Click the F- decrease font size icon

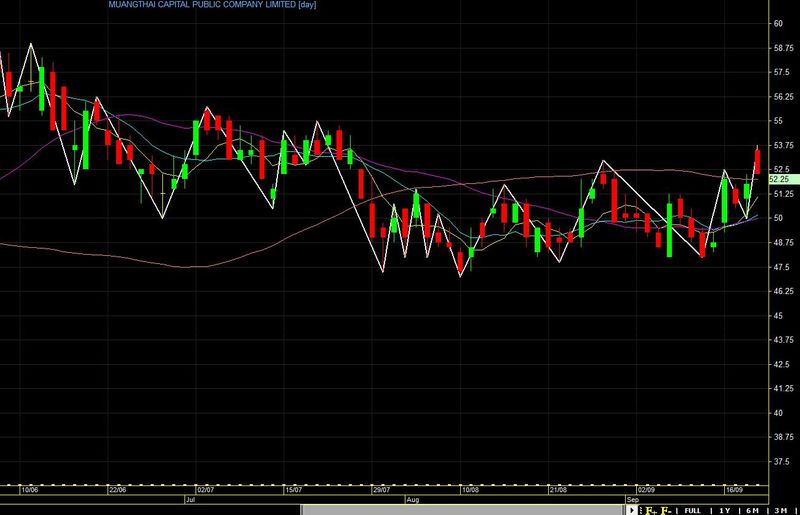[x=666, y=510]
